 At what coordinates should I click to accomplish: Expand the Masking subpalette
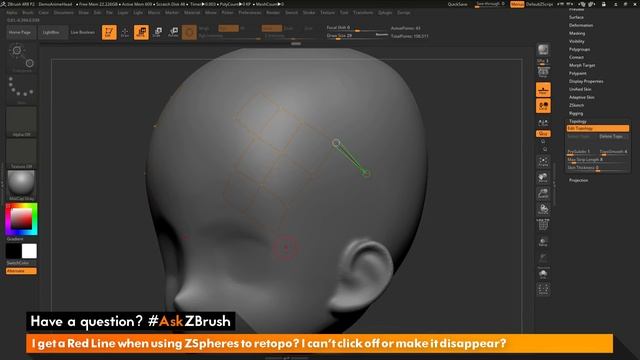(577, 33)
